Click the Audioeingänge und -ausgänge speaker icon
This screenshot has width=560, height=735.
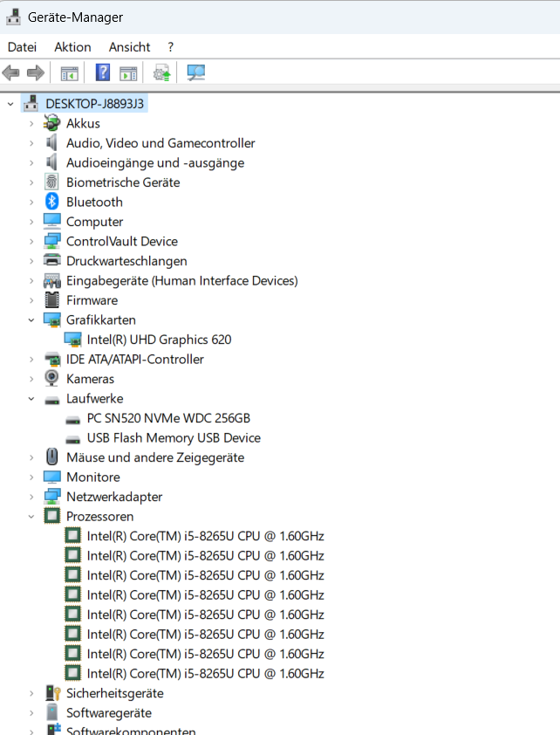(x=52, y=162)
